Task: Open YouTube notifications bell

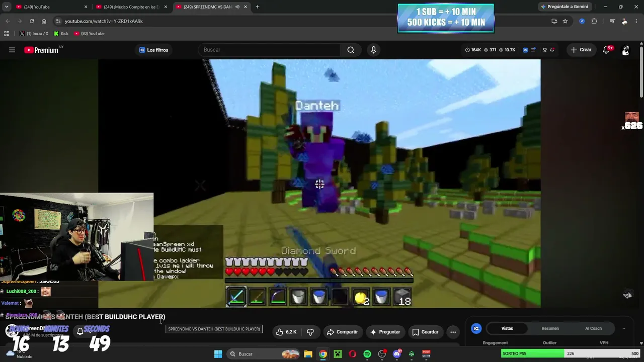Action: [x=606, y=50]
